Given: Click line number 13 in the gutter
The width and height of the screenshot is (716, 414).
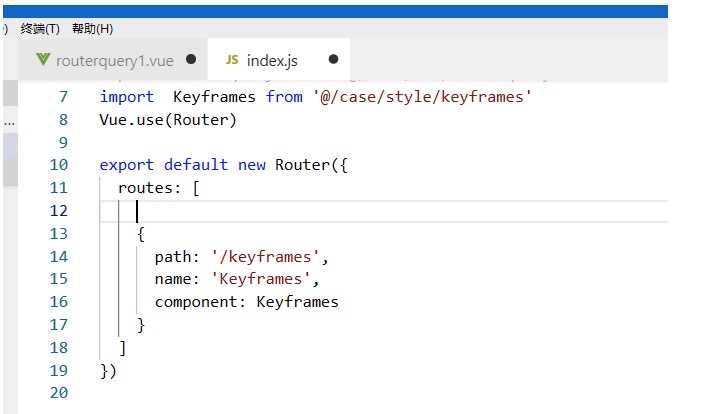Looking at the screenshot, I should pos(58,233).
